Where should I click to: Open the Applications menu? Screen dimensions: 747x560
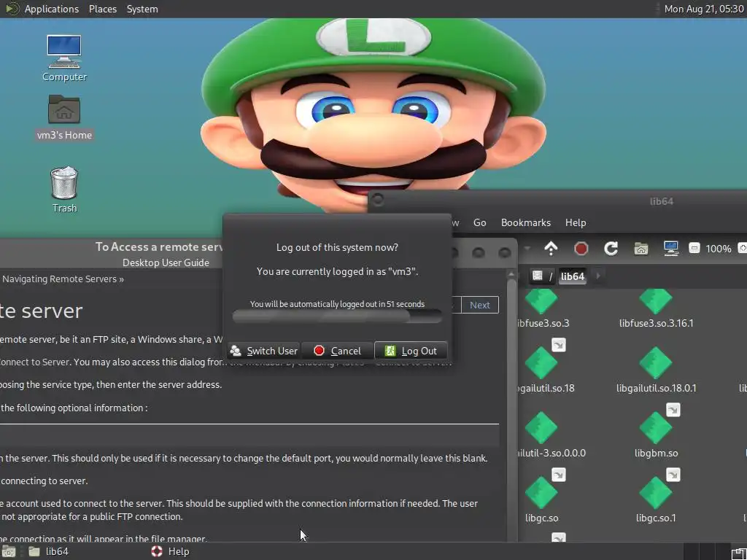(52, 9)
